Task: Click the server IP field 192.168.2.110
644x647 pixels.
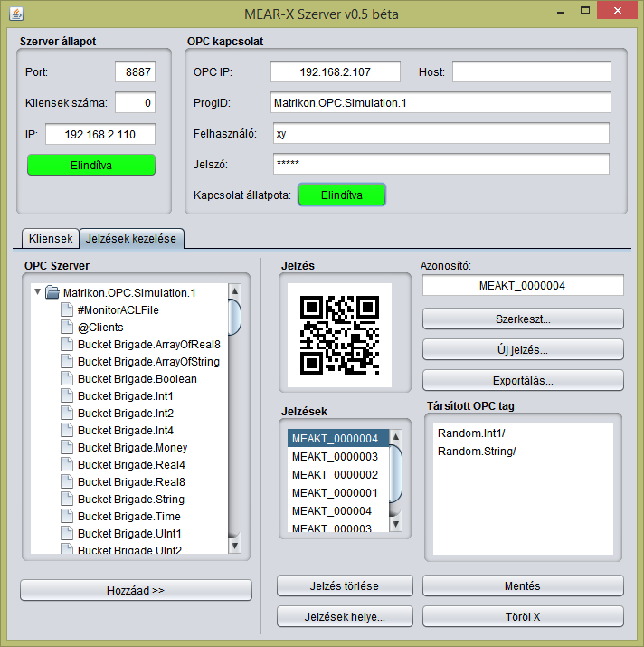Action: [100, 134]
